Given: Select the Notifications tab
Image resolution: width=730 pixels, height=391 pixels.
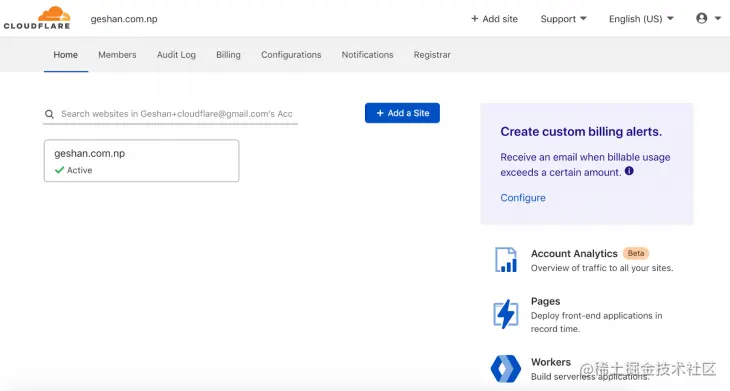Looking at the screenshot, I should click(367, 55).
